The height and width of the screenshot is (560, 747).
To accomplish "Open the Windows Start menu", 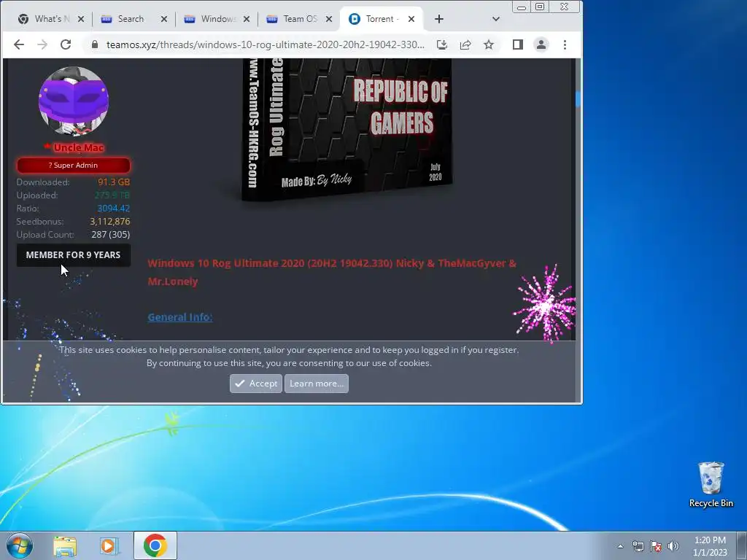I will [20, 545].
